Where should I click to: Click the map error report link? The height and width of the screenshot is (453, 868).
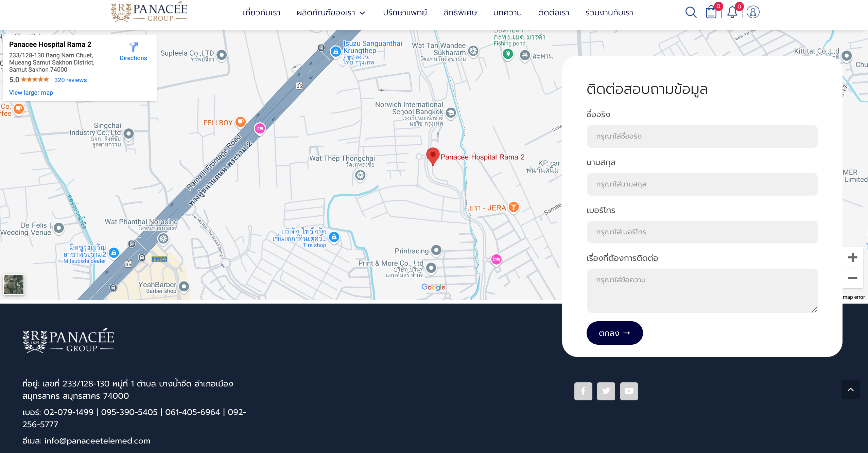(x=853, y=297)
